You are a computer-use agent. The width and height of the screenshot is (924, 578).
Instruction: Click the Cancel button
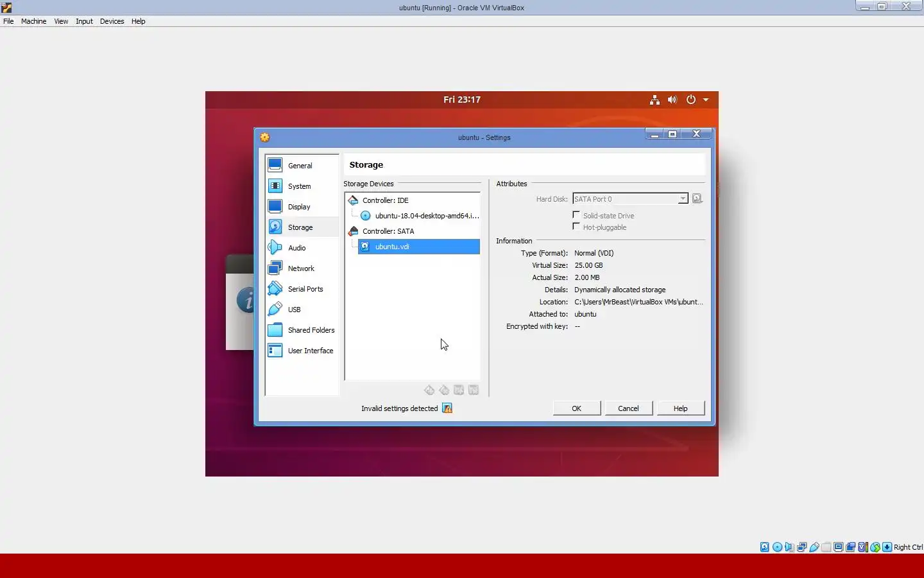(x=628, y=408)
